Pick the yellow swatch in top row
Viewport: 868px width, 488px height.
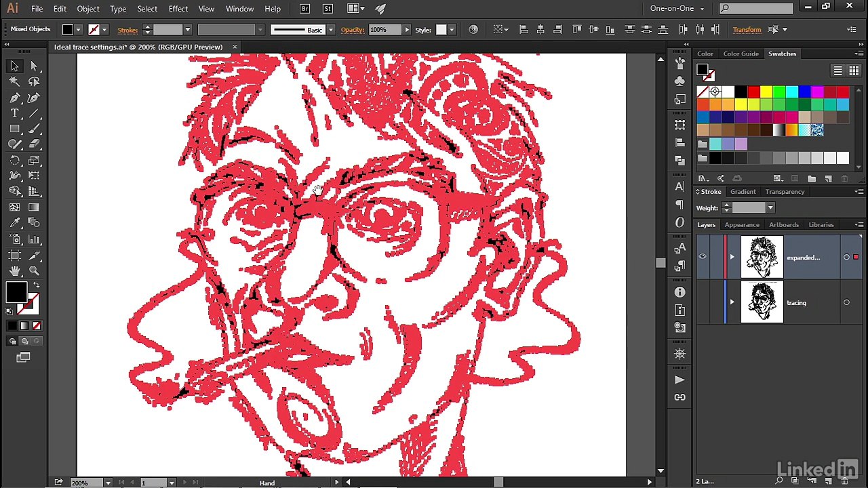tap(766, 91)
